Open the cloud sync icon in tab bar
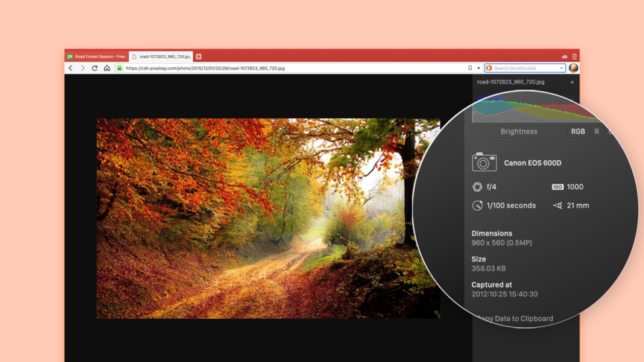The height and width of the screenshot is (362, 644). coord(564,57)
